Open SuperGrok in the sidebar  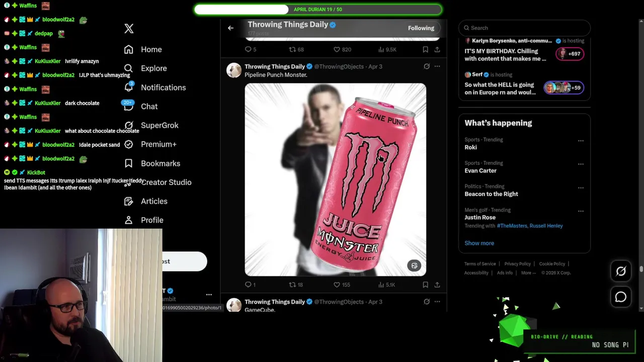coord(159,125)
